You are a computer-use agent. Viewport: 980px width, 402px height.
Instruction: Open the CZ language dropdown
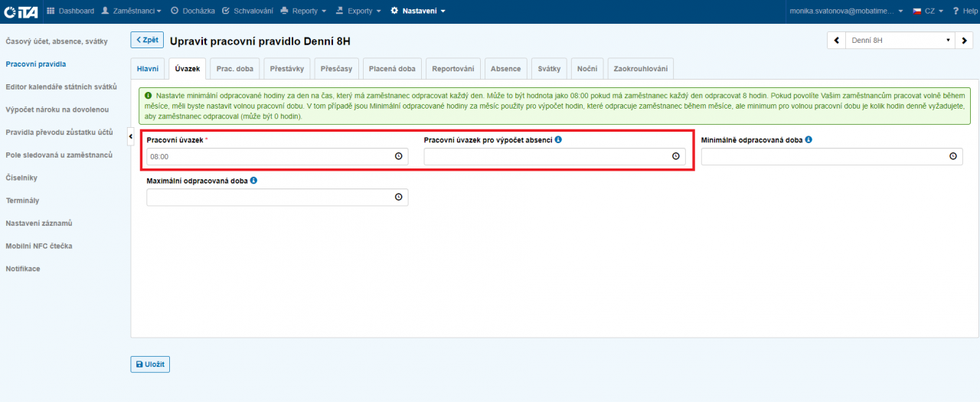(927, 11)
